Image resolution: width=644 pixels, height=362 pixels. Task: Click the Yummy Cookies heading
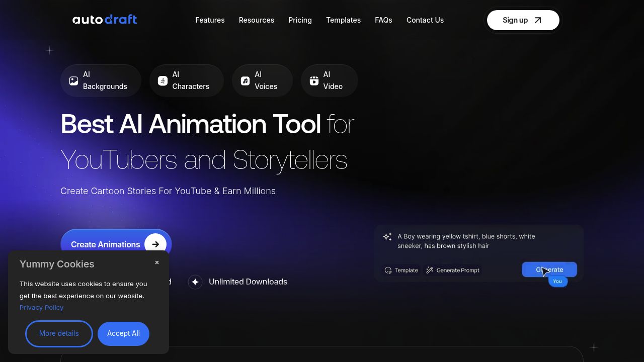57,264
